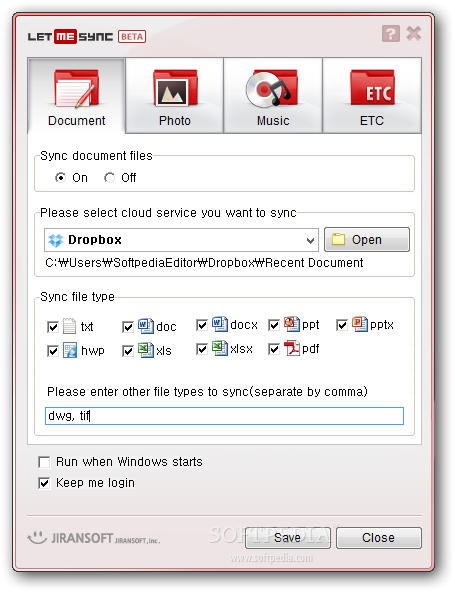455x592 pixels.
Task: Open the Document tab
Action: pyautogui.click(x=76, y=96)
